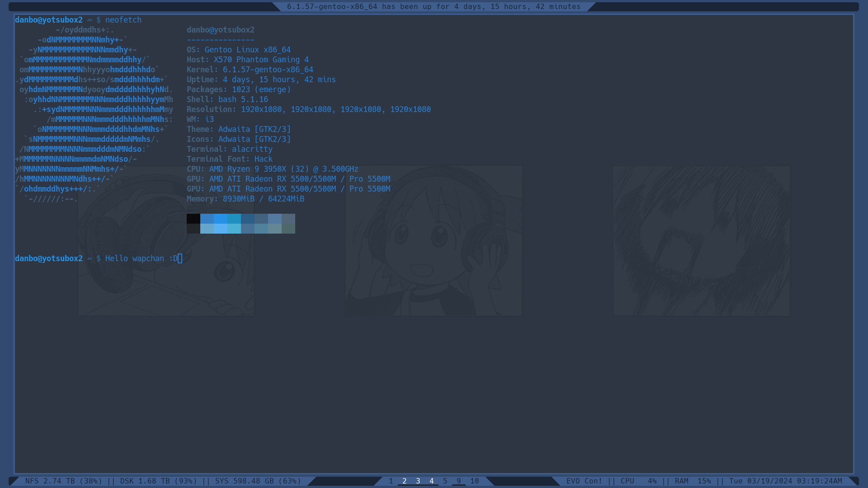Select workspace 3 in the bar
This screenshot has width=868, height=488.
pyautogui.click(x=418, y=481)
